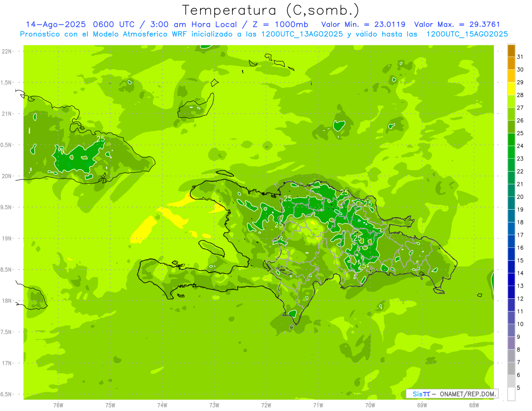Click the "74W" longitude axis label

162,405
